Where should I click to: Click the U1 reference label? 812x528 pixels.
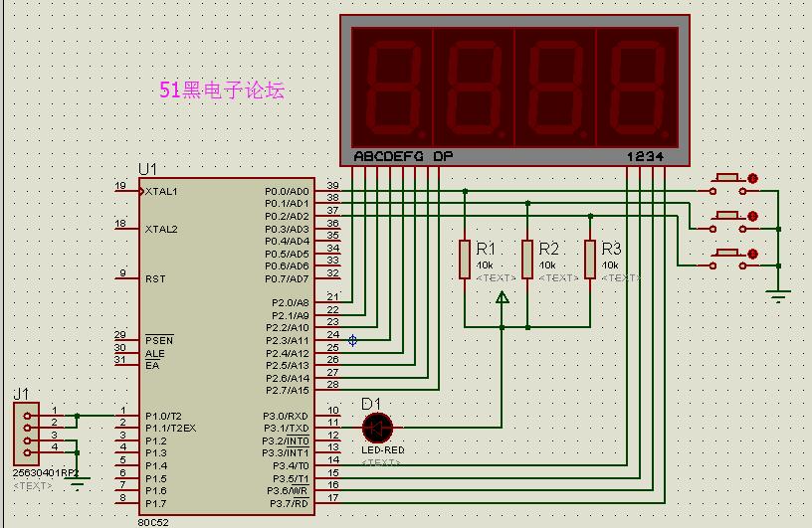[147, 169]
